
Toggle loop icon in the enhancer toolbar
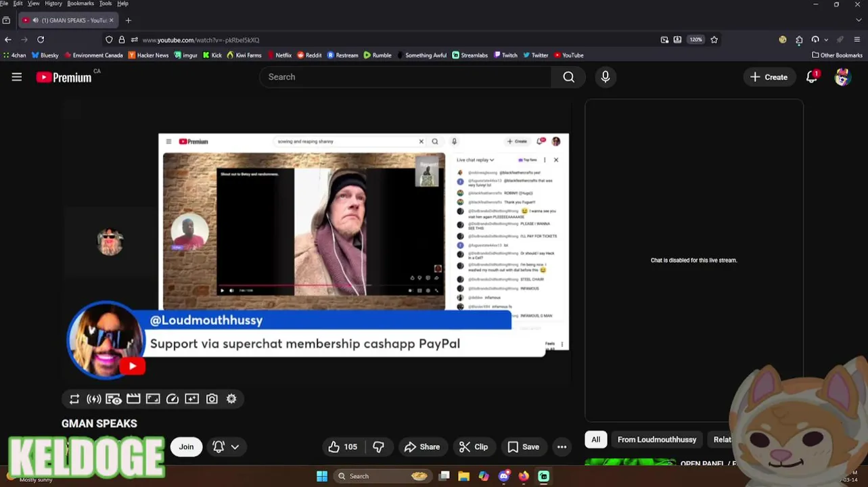pyautogui.click(x=74, y=399)
